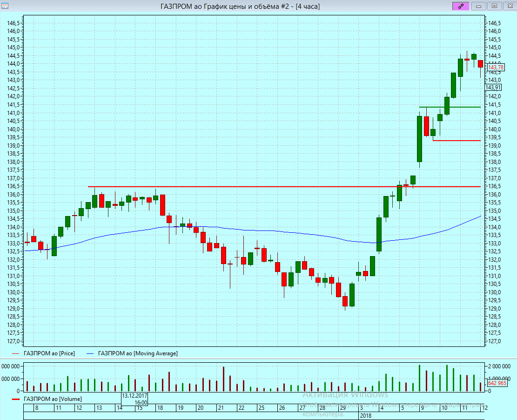The width and height of the screenshot is (517, 420).
Task: Click date label 26 on the time axis
Action: pyautogui.click(x=282, y=408)
